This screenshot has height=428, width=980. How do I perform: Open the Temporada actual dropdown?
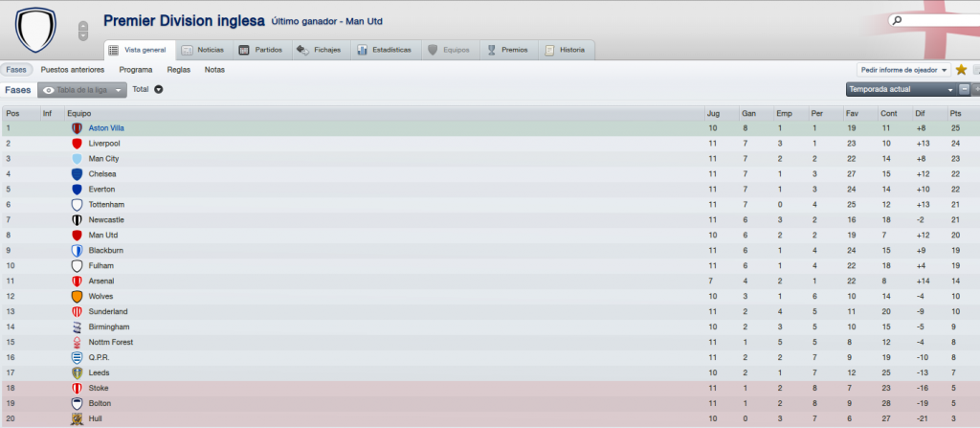(902, 89)
